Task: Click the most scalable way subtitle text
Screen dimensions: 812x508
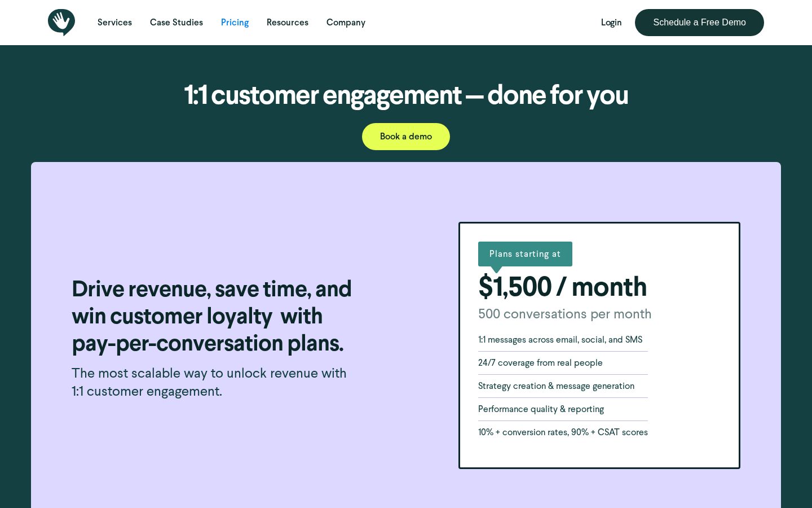Action: click(209, 382)
